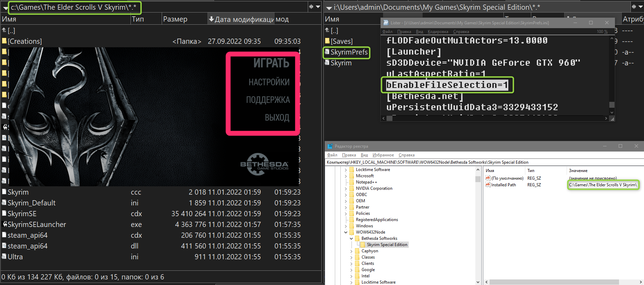Click the Ultra ini file icon
This screenshot has height=285, width=644.
pyautogui.click(x=4, y=256)
